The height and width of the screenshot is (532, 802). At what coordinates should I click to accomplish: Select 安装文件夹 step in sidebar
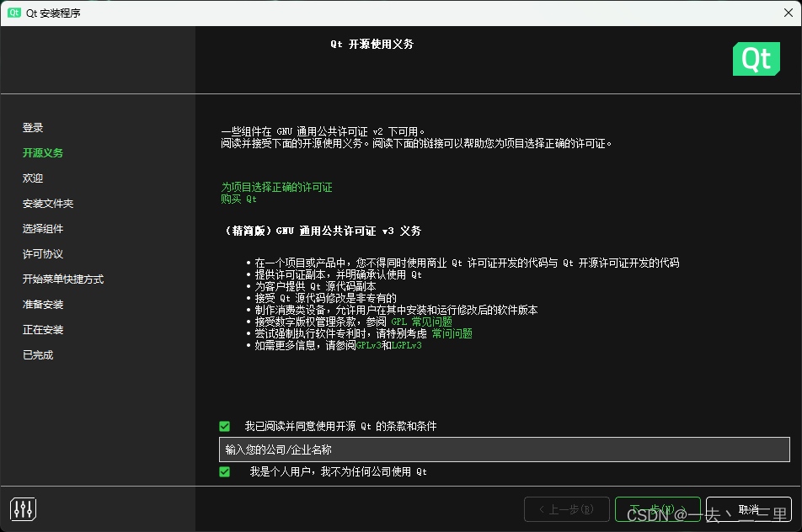(x=48, y=204)
